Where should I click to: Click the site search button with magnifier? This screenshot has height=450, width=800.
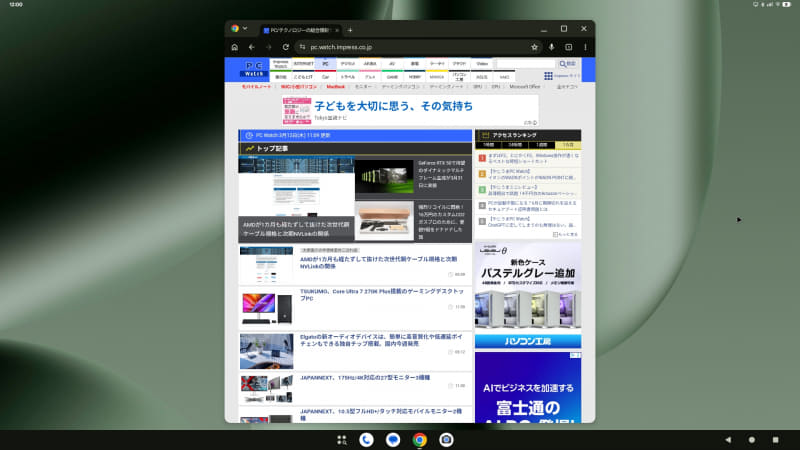point(567,64)
